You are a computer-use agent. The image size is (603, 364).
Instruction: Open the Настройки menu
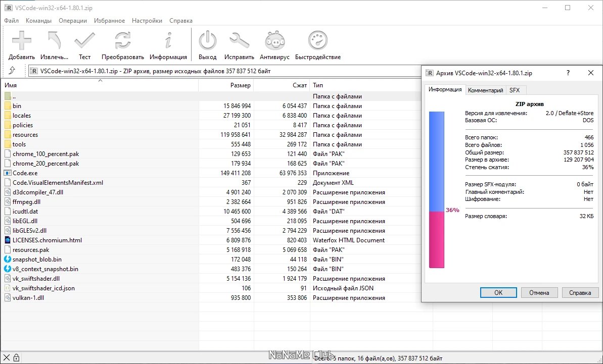point(147,21)
